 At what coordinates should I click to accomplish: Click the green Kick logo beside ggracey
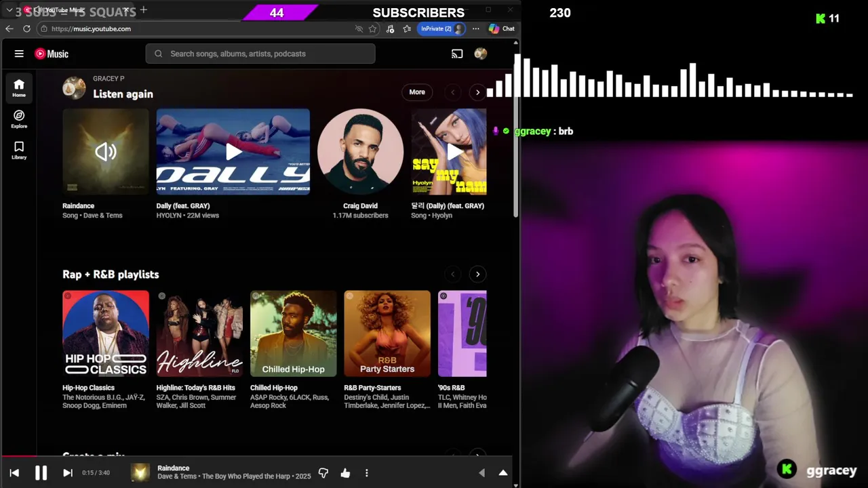pyautogui.click(x=787, y=469)
